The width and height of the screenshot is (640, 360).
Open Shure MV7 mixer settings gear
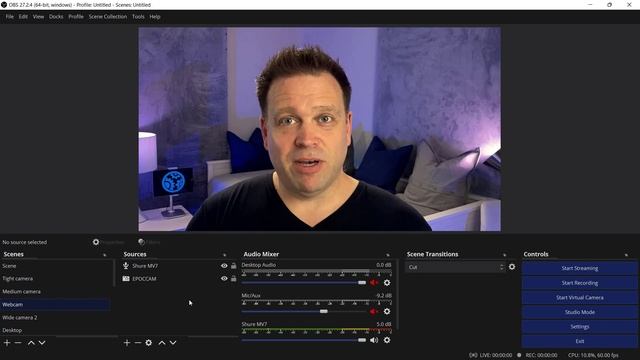click(x=387, y=340)
